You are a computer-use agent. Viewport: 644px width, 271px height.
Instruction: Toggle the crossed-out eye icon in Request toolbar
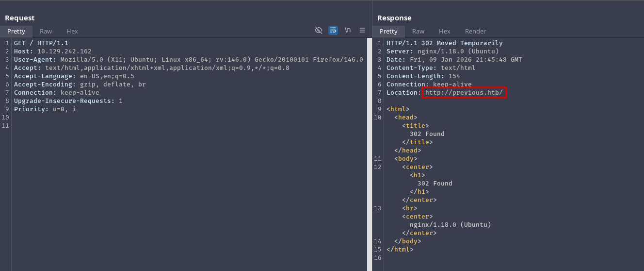319,30
